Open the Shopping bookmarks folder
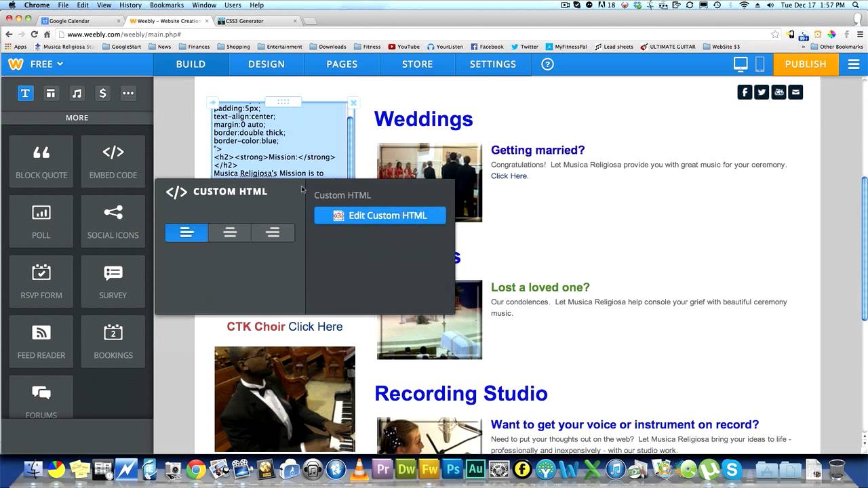Screen dimensions: 868x488 click(x=233, y=47)
